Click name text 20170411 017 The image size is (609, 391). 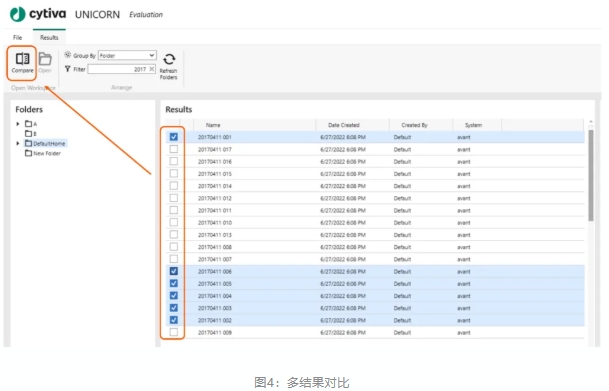coord(215,149)
